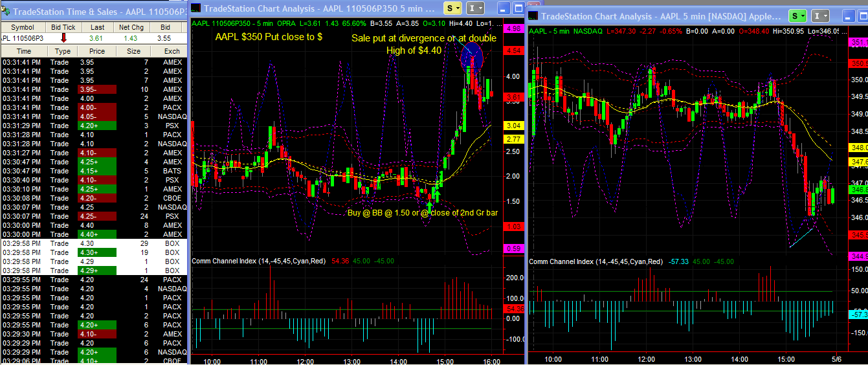Click the red 1.03 price axis label
Viewport: 868px width, 365px height.
(x=515, y=227)
